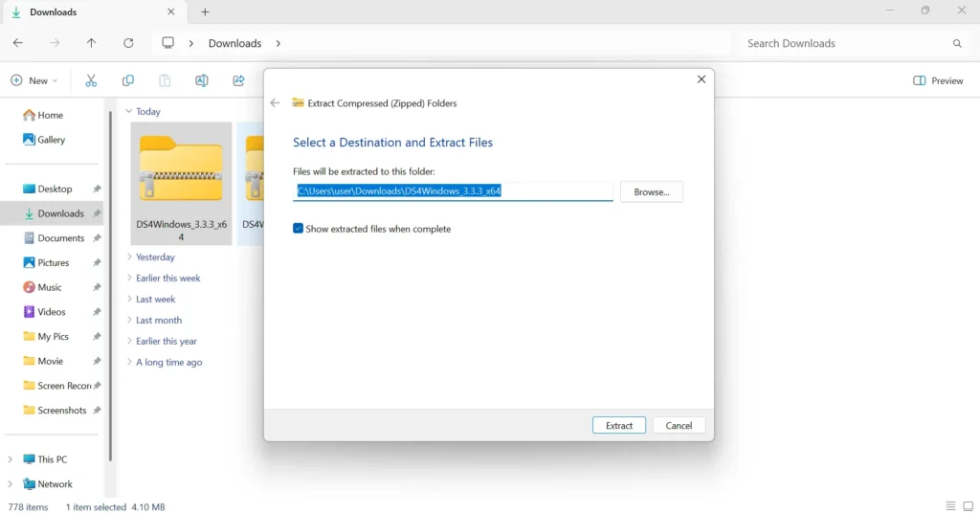The width and height of the screenshot is (980, 514).
Task: Expand This PC in navigation pane
Action: pyautogui.click(x=11, y=459)
